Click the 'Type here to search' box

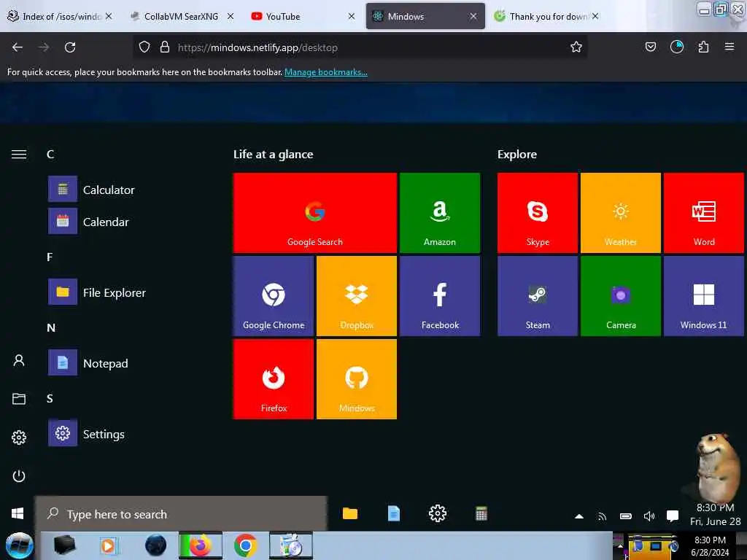pyautogui.click(x=181, y=514)
